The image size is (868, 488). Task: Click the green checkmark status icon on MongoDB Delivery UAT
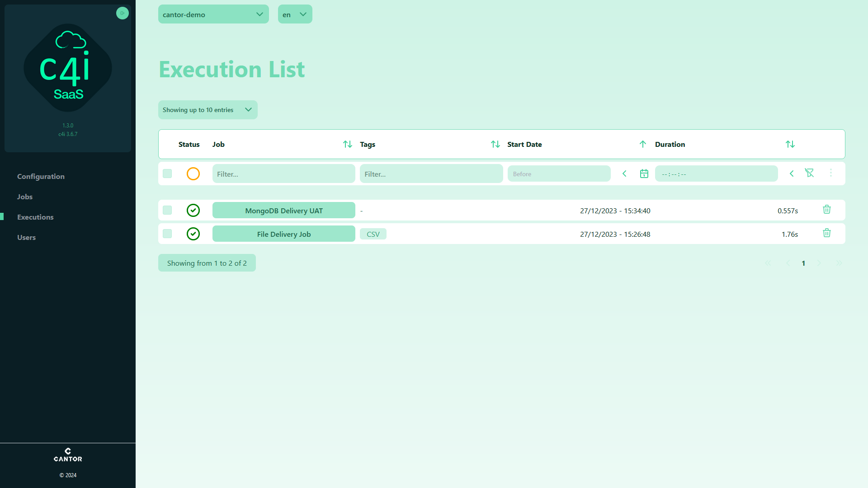193,210
